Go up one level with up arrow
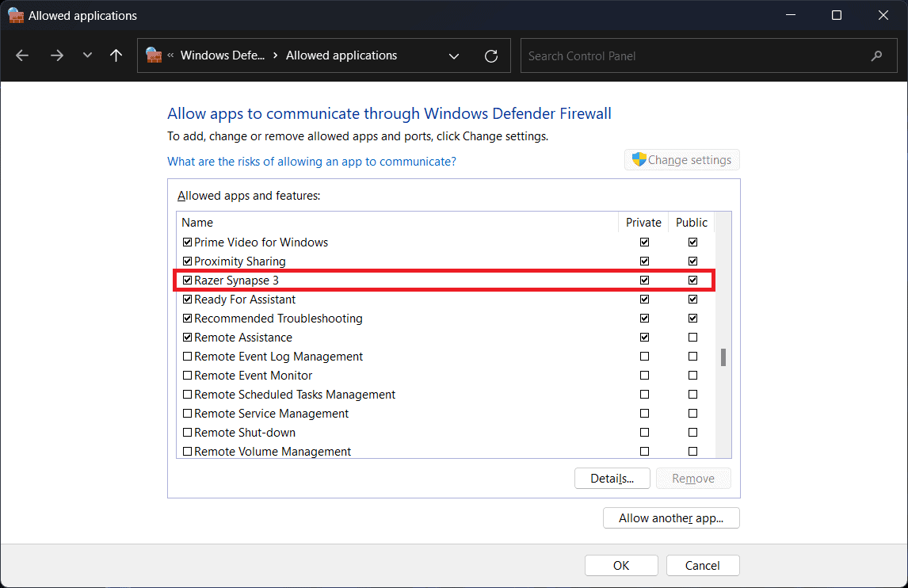Screen dimensions: 908x588 (116, 55)
